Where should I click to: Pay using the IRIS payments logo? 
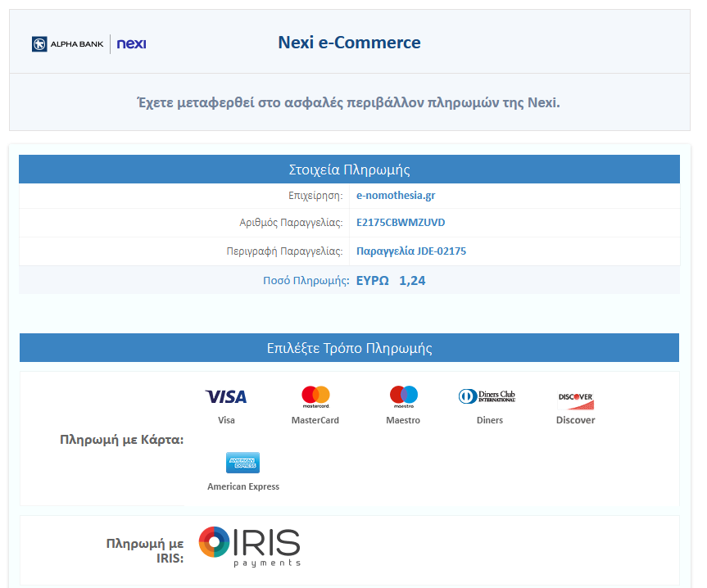(x=250, y=547)
